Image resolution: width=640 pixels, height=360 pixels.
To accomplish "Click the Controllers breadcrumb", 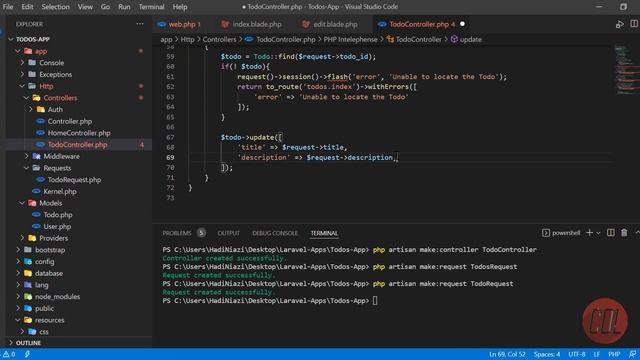I will pos(219,40).
